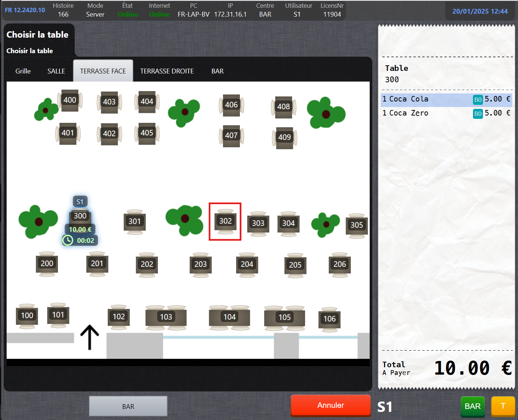The width and height of the screenshot is (518, 420).
Task: Switch to the SALLE tab
Action: (x=56, y=71)
